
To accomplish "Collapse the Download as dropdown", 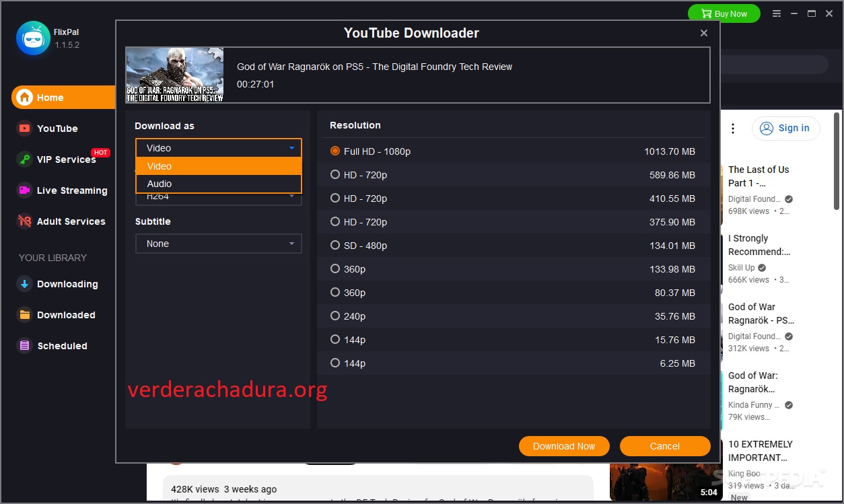I will (219, 148).
